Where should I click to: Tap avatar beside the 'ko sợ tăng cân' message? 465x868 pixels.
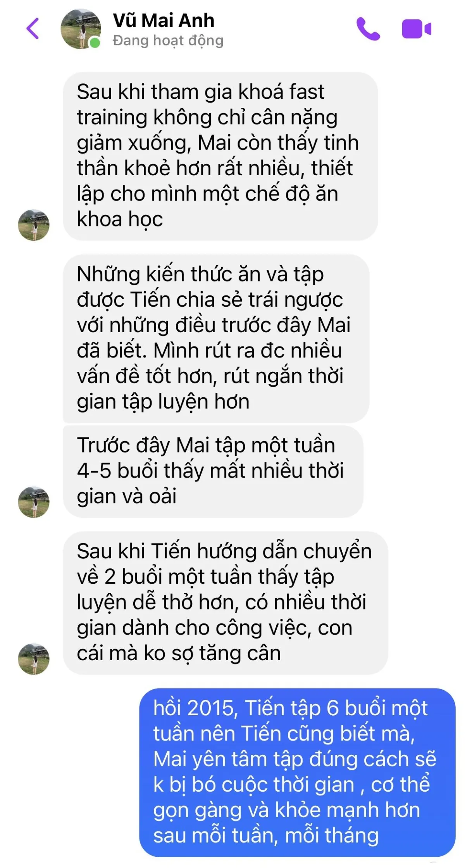[34, 659]
